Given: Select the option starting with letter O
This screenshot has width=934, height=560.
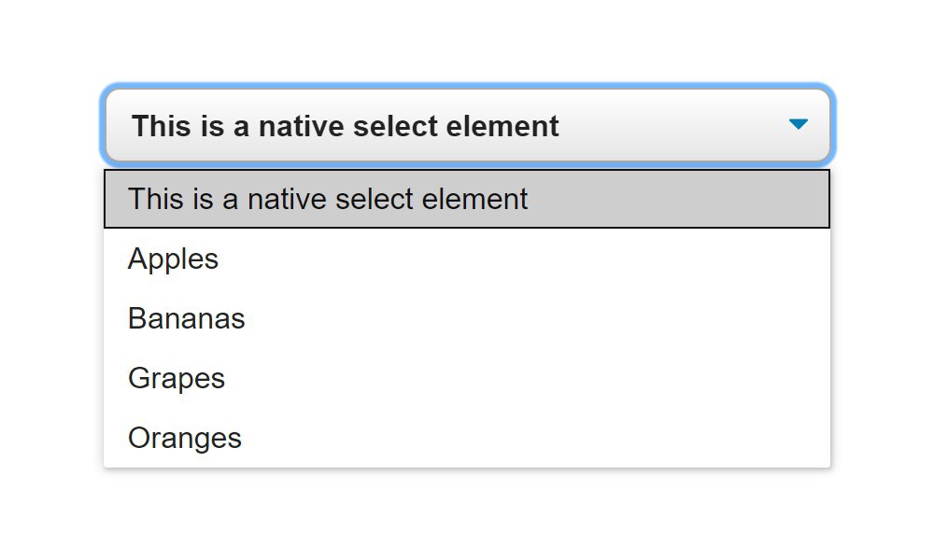Looking at the screenshot, I should click(x=467, y=438).
